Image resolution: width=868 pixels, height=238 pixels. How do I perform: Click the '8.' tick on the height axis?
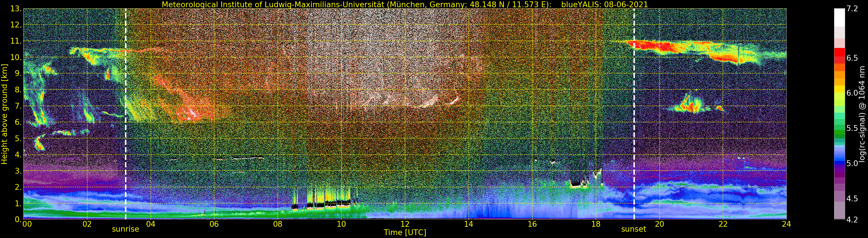[18, 90]
